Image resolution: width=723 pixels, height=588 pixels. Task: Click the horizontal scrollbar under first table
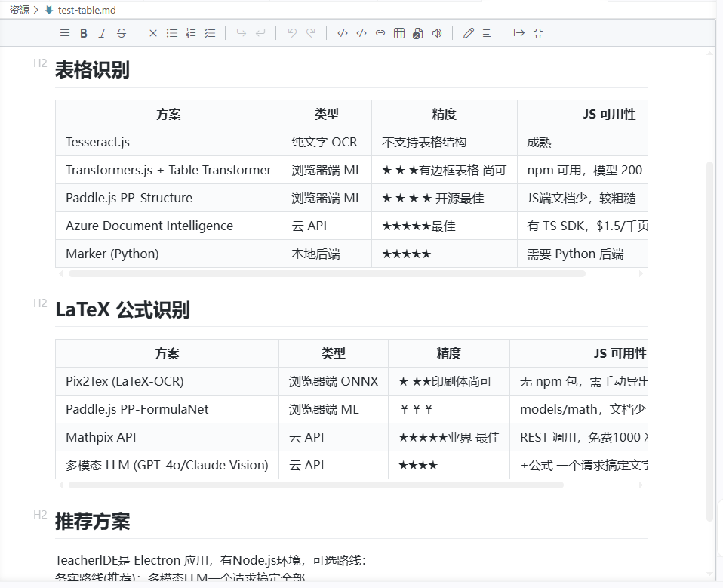pyautogui.click(x=327, y=273)
